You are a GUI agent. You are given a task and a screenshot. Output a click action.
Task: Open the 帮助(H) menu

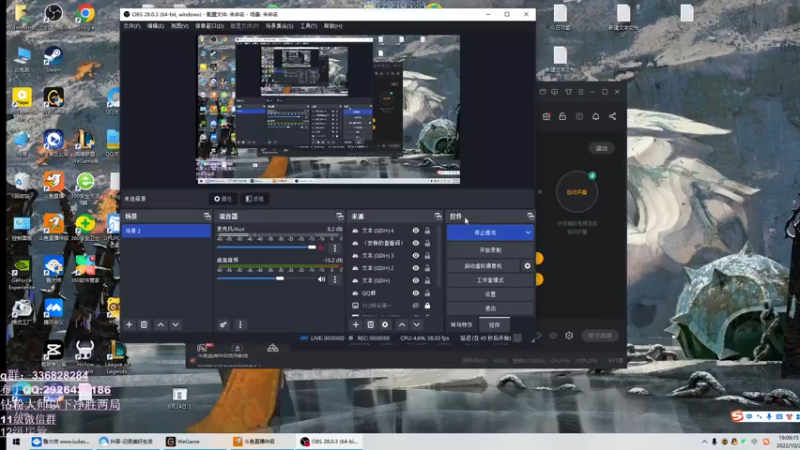click(333, 26)
